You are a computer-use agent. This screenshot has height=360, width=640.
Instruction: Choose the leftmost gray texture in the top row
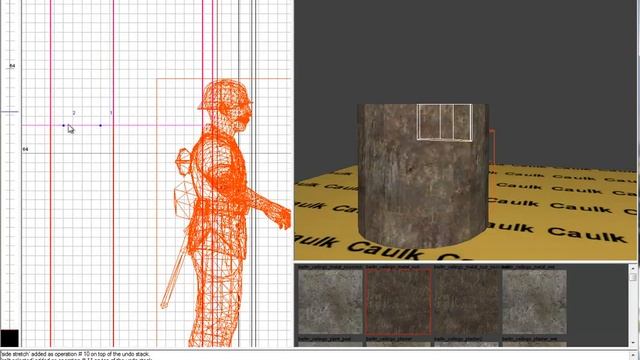click(330, 302)
